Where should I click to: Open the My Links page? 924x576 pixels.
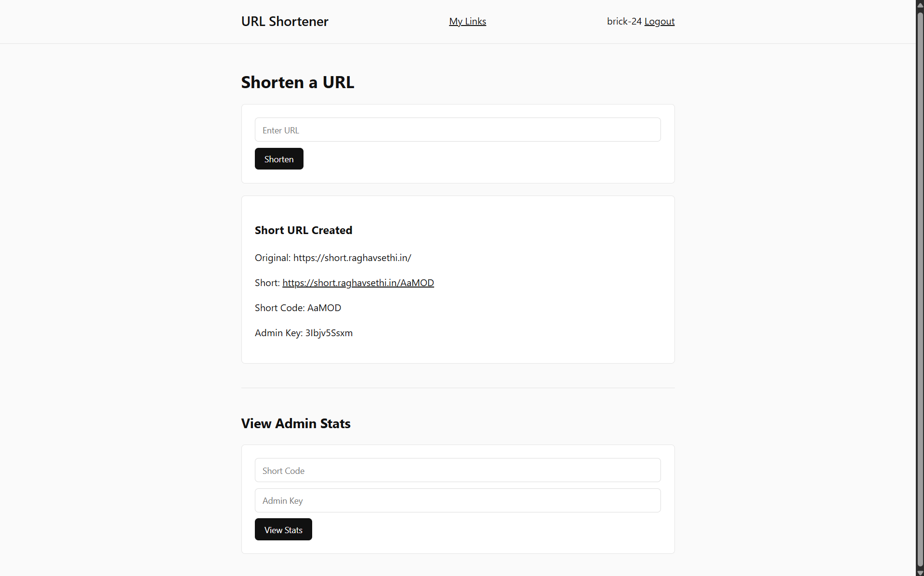(x=467, y=21)
